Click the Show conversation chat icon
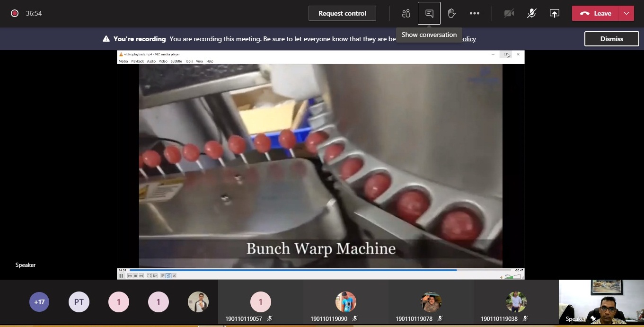Screen dimensions: 644x327 pos(429,13)
